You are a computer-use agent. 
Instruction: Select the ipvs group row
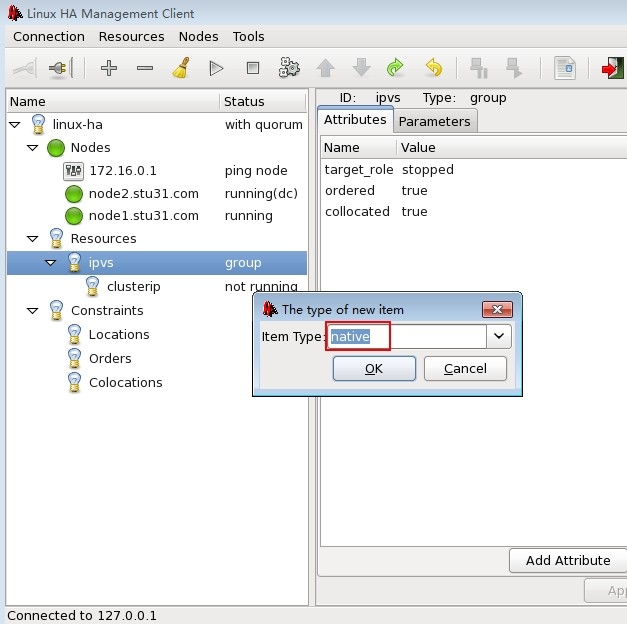tap(157, 263)
